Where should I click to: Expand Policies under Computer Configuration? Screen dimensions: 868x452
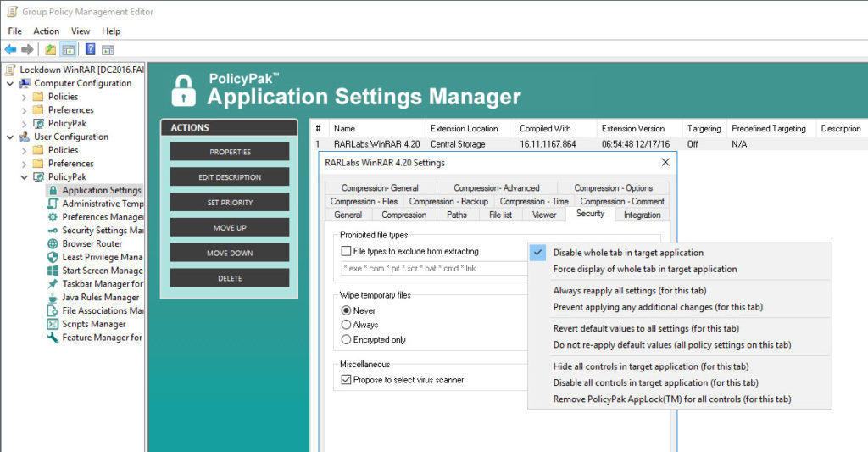pos(24,97)
